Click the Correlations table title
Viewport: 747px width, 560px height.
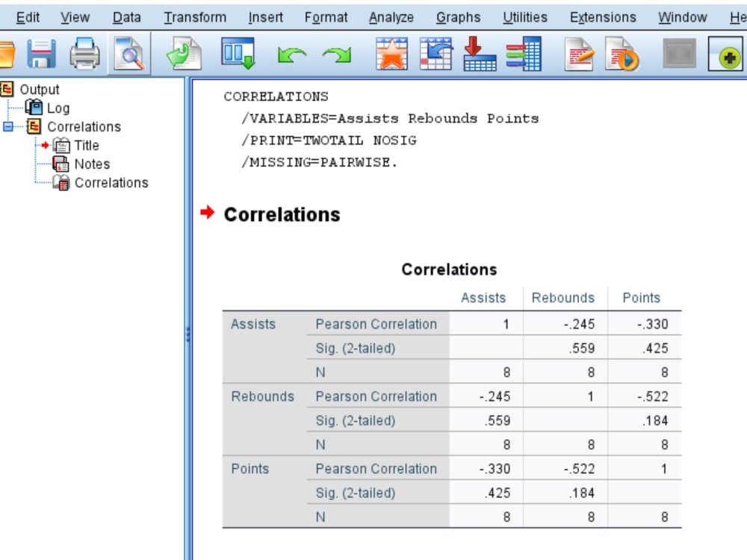(449, 270)
